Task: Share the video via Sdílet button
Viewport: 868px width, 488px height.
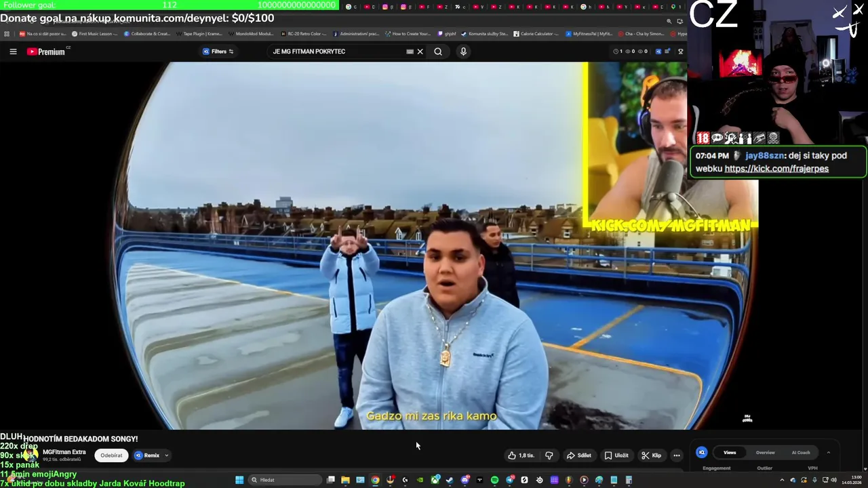Action: [578, 455]
